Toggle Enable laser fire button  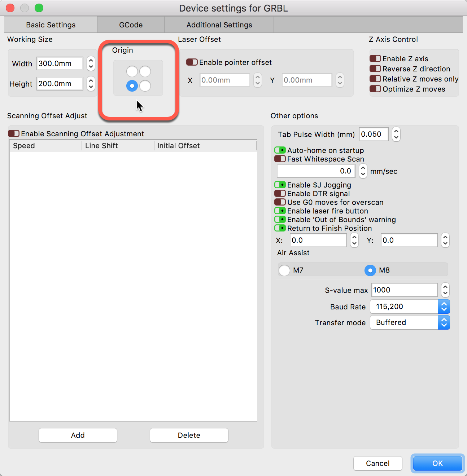click(280, 211)
